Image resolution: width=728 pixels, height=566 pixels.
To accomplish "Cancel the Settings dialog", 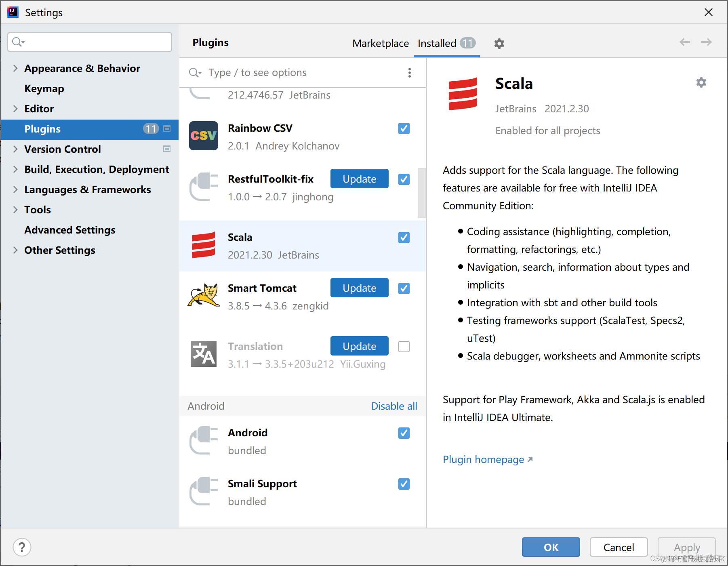I will [619, 547].
